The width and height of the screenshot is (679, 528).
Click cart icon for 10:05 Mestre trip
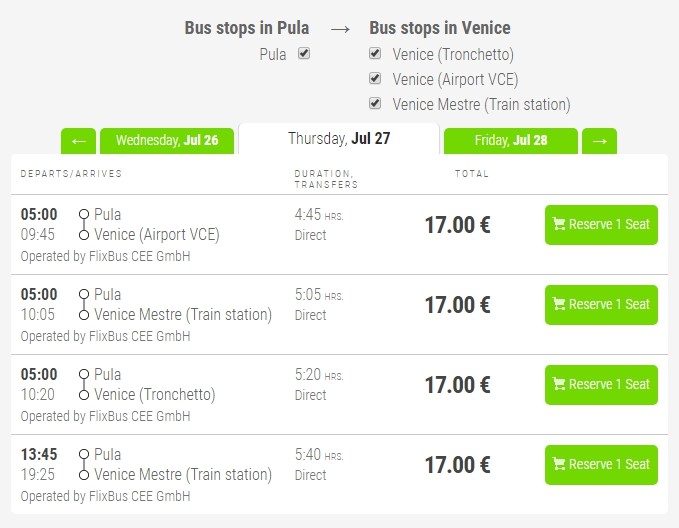pos(559,304)
